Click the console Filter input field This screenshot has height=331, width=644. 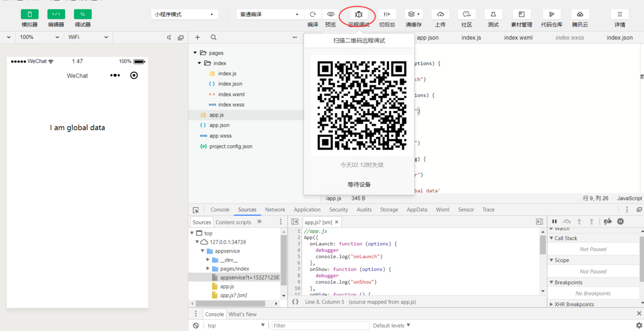click(x=320, y=325)
